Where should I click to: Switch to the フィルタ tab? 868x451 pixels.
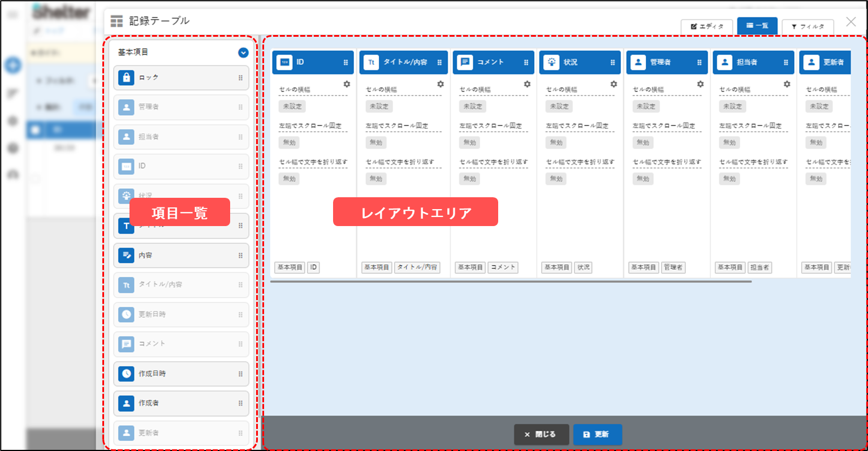(807, 27)
